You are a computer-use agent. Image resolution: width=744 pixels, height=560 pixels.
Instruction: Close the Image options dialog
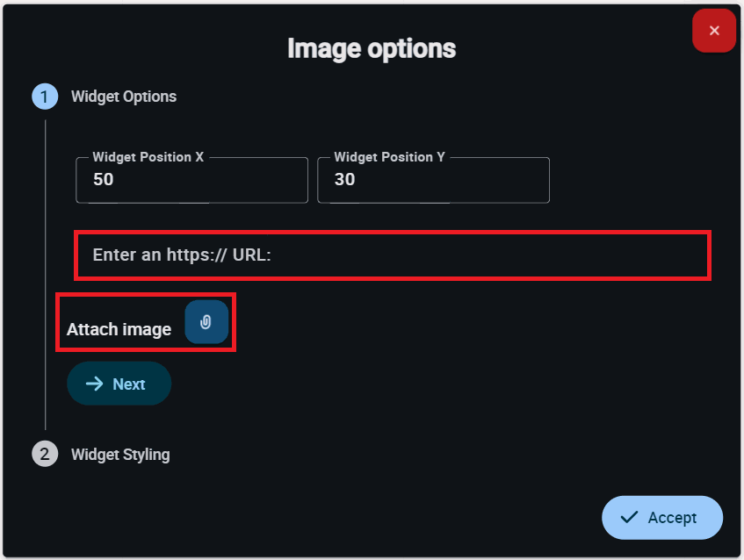point(714,31)
